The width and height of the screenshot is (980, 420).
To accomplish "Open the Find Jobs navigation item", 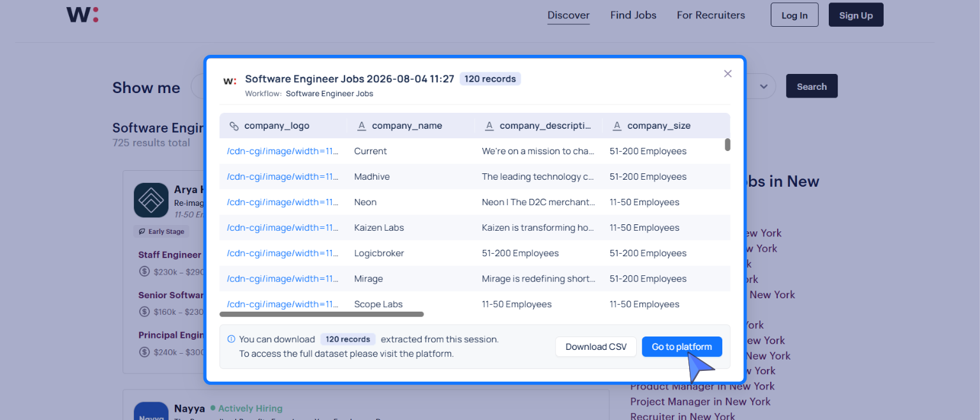I will click(x=633, y=15).
